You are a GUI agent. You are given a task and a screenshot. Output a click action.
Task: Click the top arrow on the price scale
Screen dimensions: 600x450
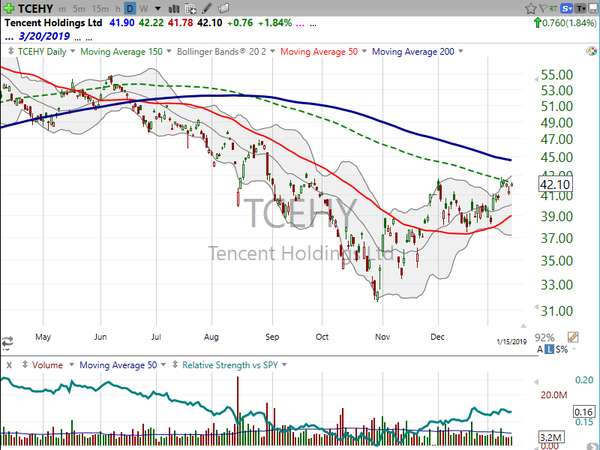[536, 79]
